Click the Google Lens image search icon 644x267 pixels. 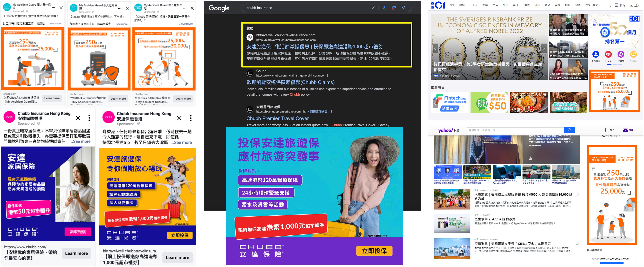coord(394,8)
